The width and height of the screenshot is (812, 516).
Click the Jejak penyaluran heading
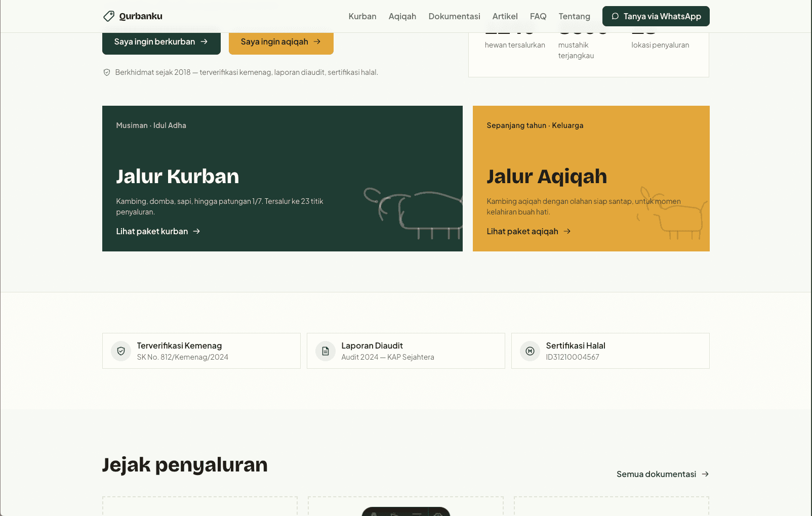(185, 464)
